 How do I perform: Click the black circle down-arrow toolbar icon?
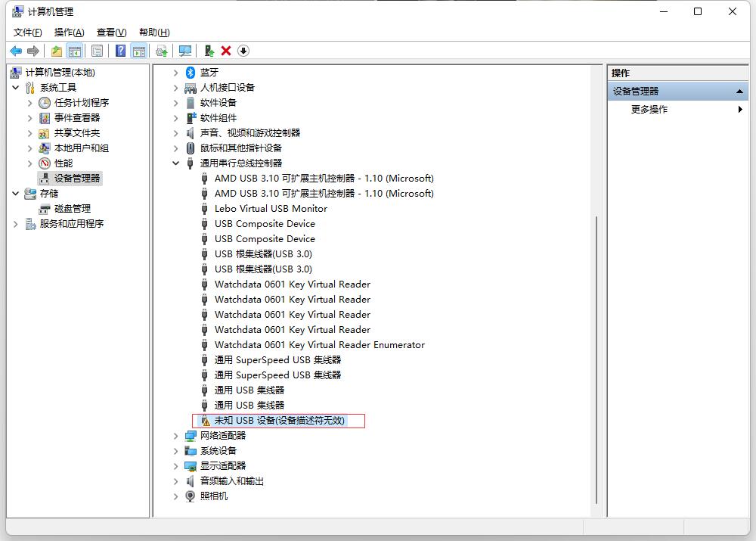(243, 51)
